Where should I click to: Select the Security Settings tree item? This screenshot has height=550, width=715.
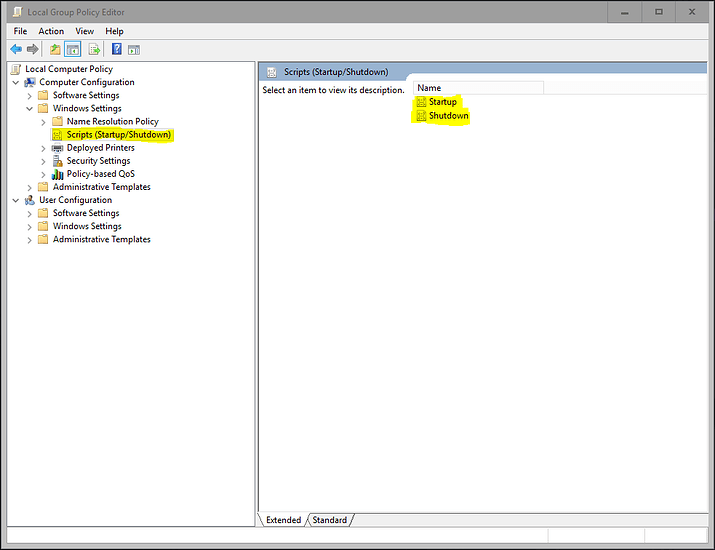pos(98,161)
